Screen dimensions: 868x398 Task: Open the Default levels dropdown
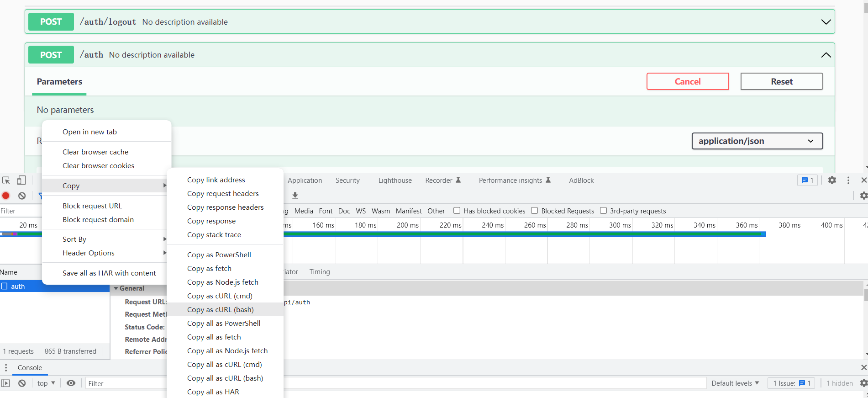tap(735, 383)
